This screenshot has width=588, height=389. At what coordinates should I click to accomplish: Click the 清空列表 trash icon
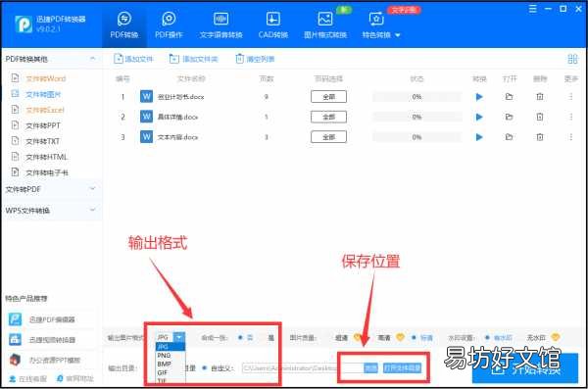(x=239, y=59)
